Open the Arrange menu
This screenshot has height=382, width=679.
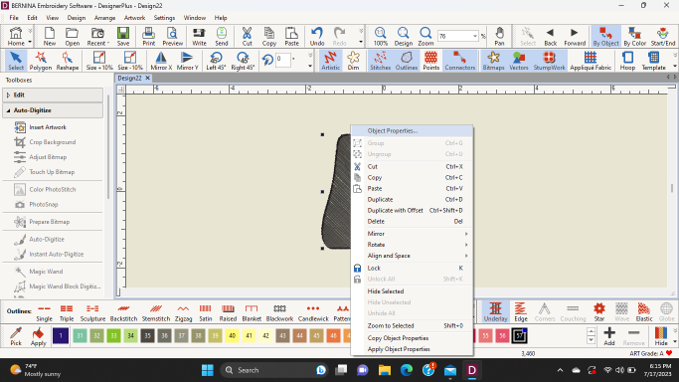[105, 18]
